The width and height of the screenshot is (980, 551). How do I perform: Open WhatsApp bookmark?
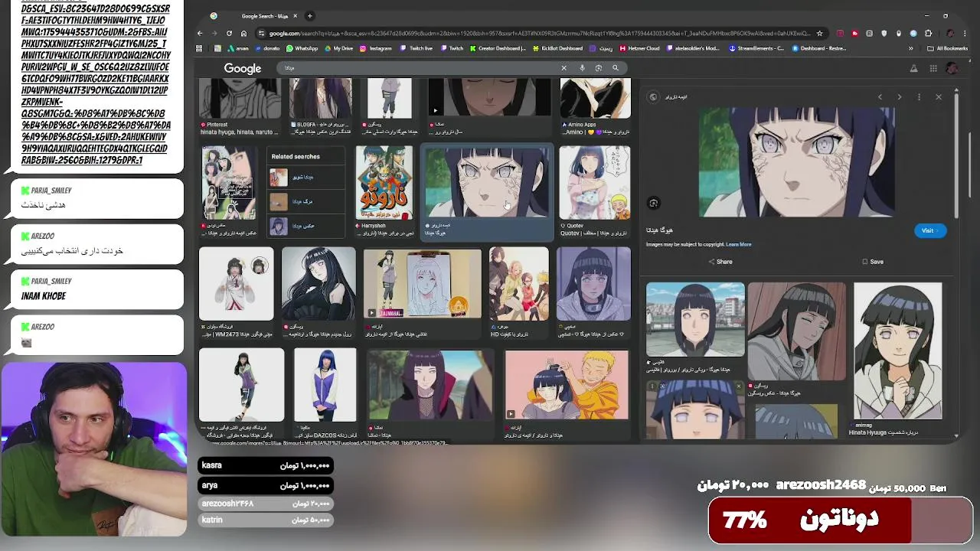(x=302, y=48)
